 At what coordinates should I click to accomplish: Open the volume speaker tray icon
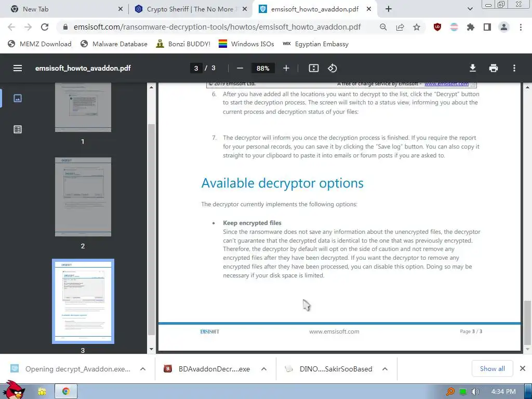pos(475,392)
